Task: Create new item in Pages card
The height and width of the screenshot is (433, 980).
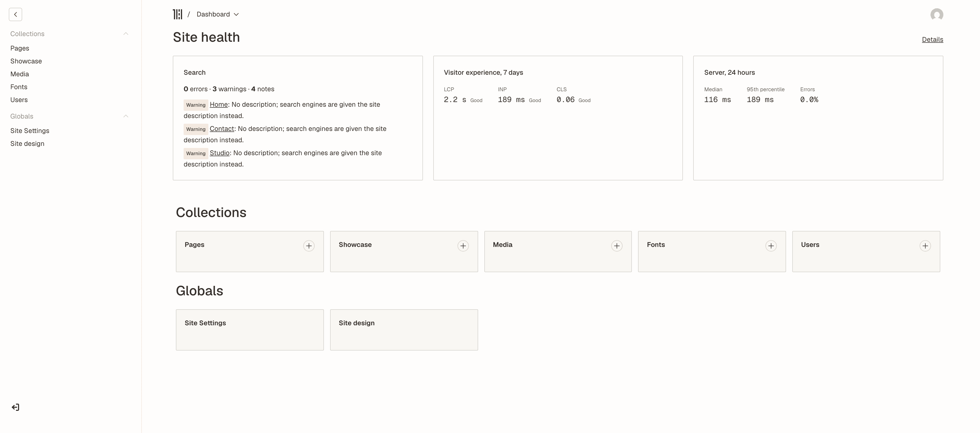Action: click(309, 246)
